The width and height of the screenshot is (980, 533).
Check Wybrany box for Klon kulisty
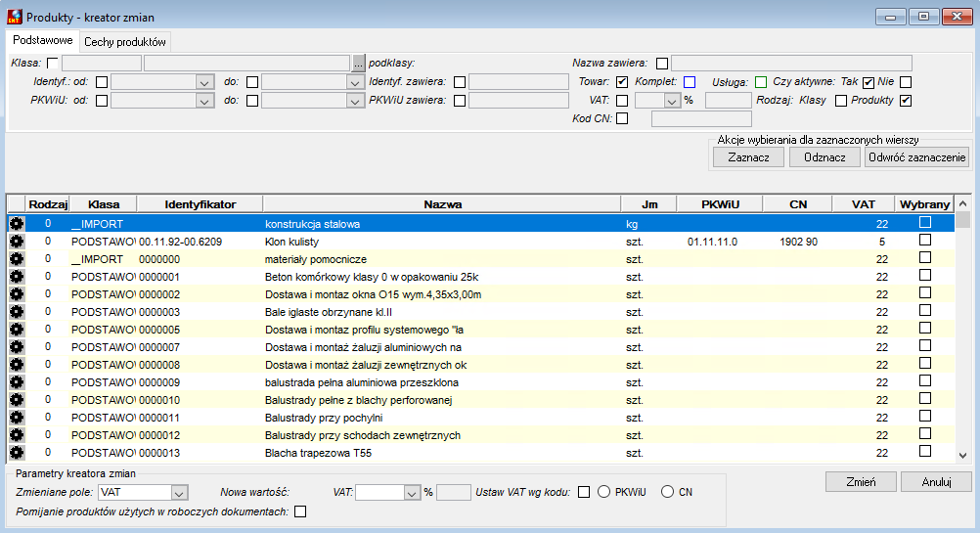tap(925, 240)
